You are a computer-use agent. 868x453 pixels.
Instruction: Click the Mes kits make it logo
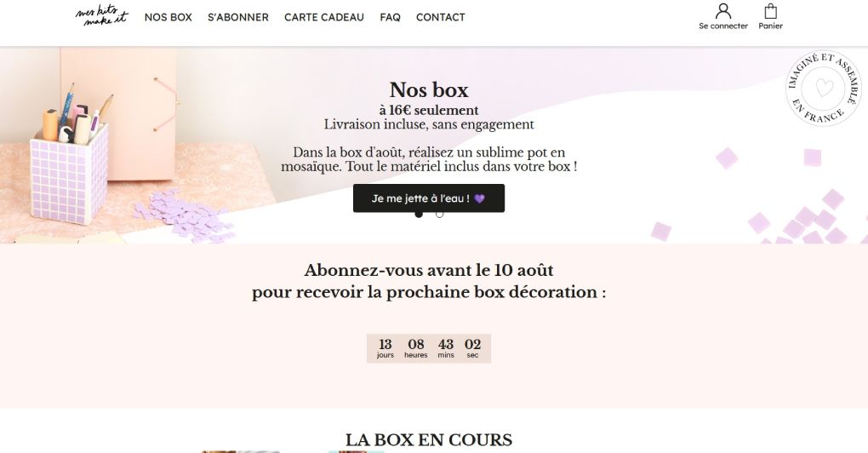click(102, 15)
